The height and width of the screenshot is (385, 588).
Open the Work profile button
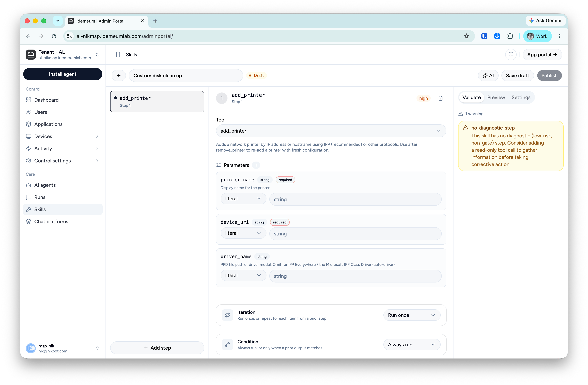pos(537,36)
